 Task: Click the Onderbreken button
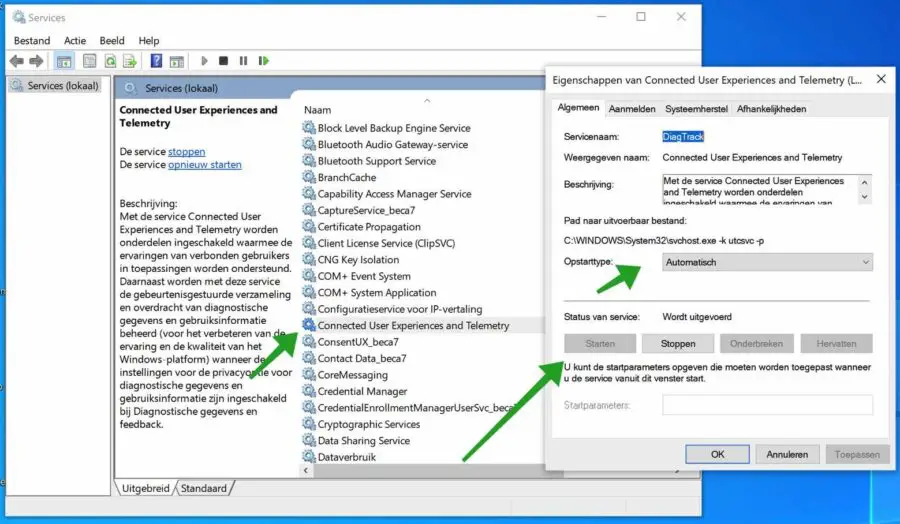(x=757, y=343)
